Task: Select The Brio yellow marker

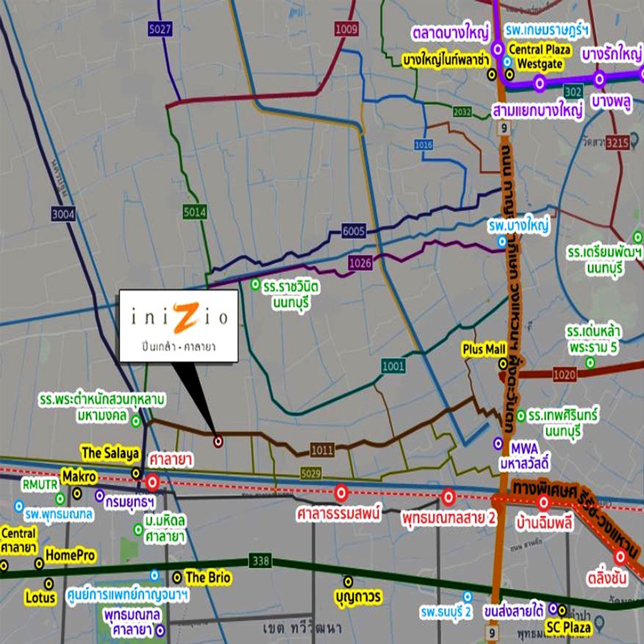Action: tap(177, 577)
